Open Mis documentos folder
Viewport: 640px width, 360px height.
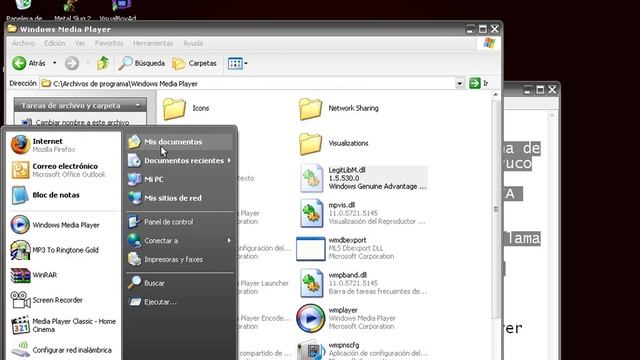click(x=180, y=142)
